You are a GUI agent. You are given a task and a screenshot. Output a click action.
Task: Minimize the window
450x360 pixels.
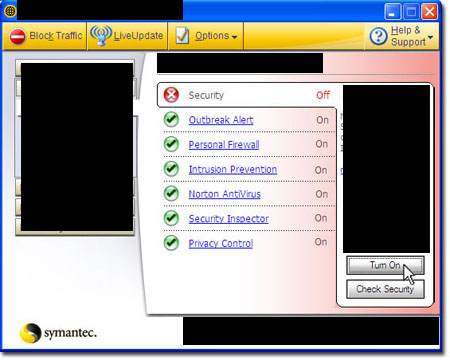tap(393, 12)
